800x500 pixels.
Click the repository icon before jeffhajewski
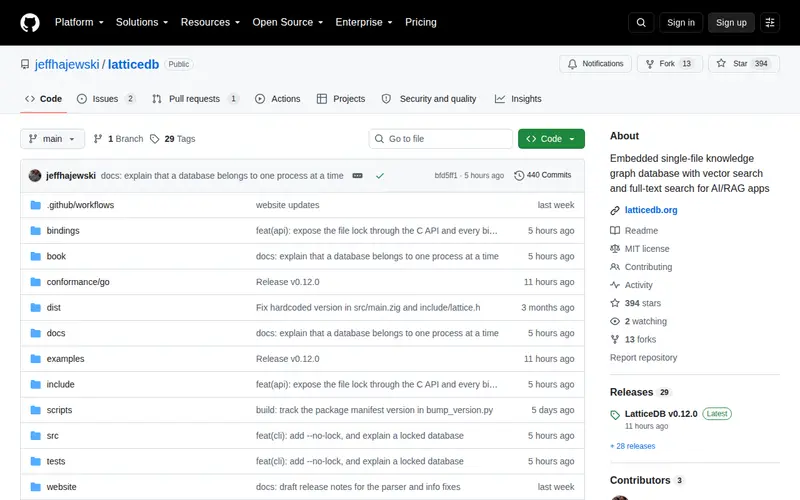coord(24,64)
